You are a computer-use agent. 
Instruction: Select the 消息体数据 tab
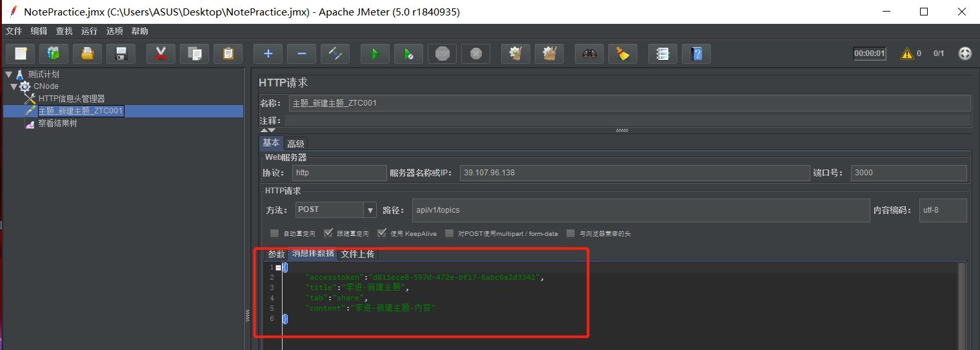point(312,253)
